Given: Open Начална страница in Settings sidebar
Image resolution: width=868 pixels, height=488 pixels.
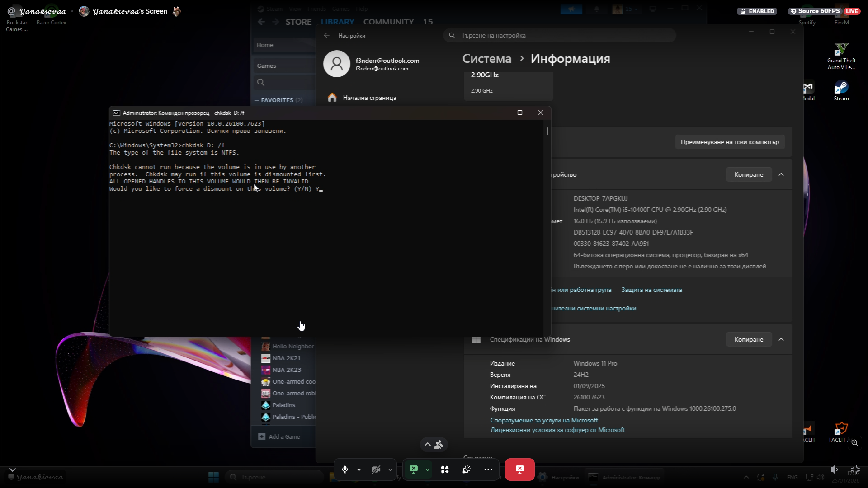Looking at the screenshot, I should click(370, 98).
